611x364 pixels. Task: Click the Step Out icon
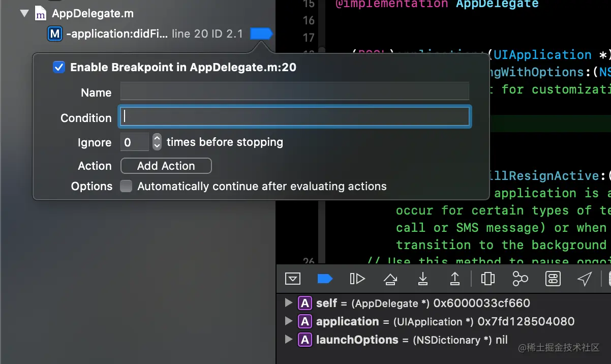coord(455,279)
